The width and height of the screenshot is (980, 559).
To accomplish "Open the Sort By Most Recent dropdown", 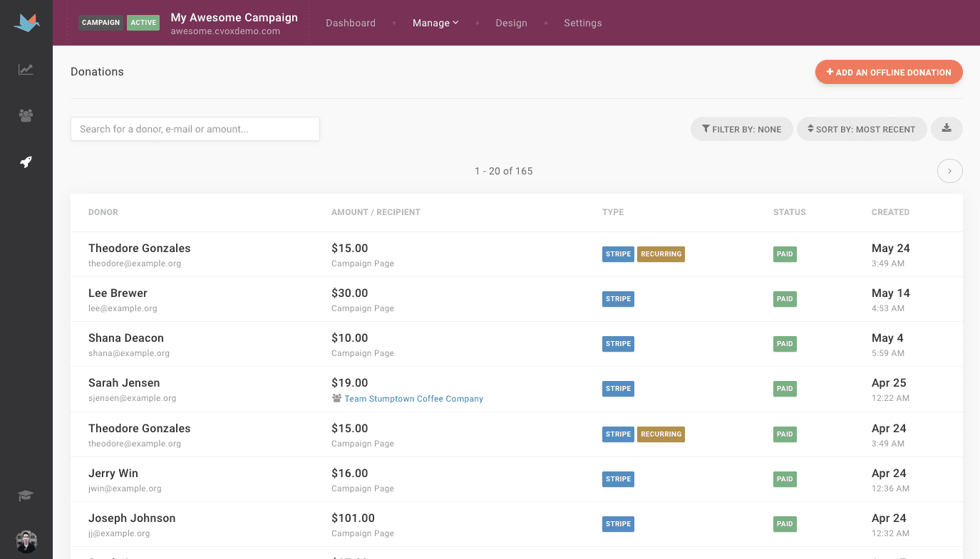I will point(862,129).
